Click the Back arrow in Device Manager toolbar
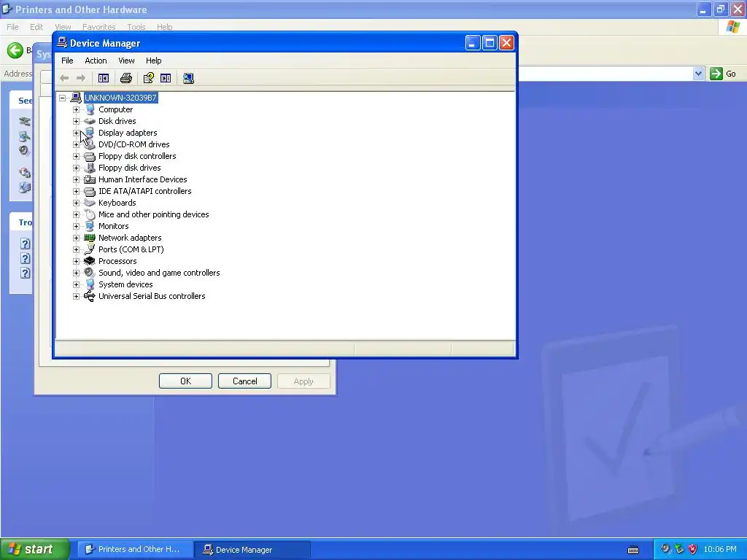The width and height of the screenshot is (747, 560). click(x=64, y=78)
